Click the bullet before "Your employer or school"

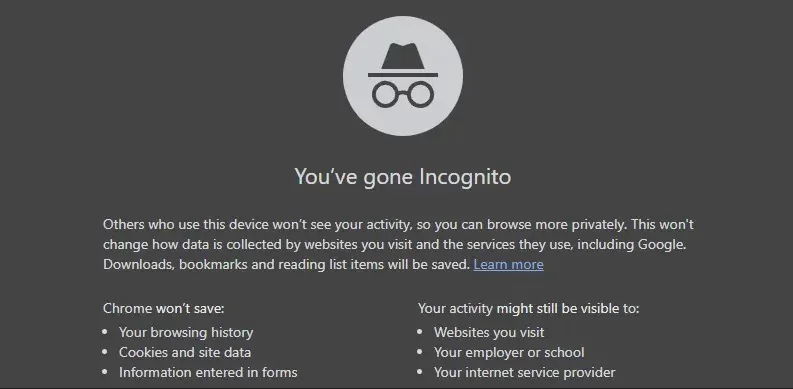click(420, 352)
